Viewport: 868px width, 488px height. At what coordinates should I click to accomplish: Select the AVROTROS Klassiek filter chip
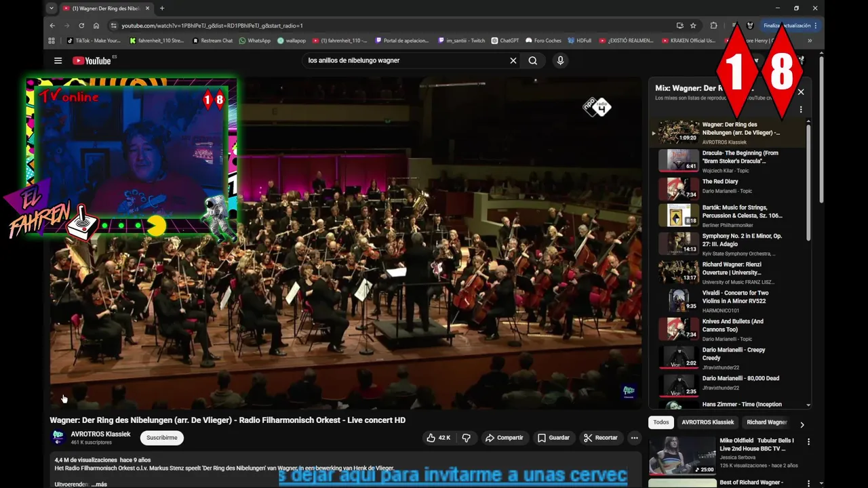[708, 422]
